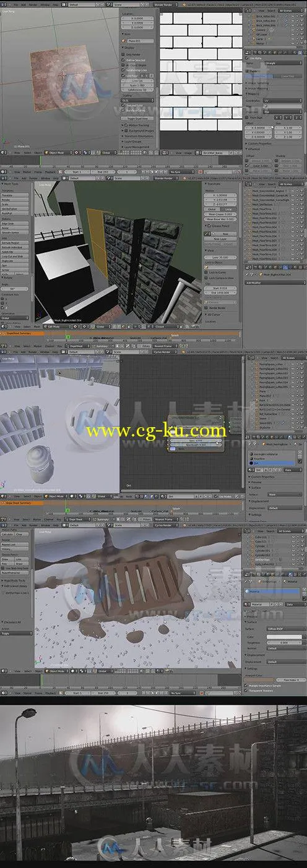
Task: Click the Loop Cut and Slide button
Action: [15, 257]
